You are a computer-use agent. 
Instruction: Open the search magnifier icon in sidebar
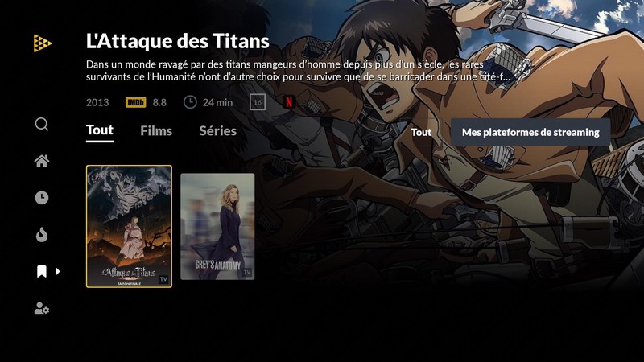(42, 124)
